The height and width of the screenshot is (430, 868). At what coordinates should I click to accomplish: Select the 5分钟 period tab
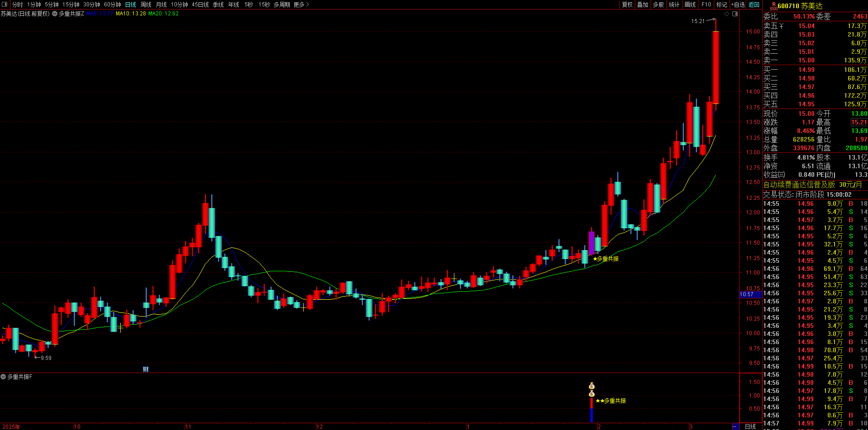pyautogui.click(x=52, y=5)
